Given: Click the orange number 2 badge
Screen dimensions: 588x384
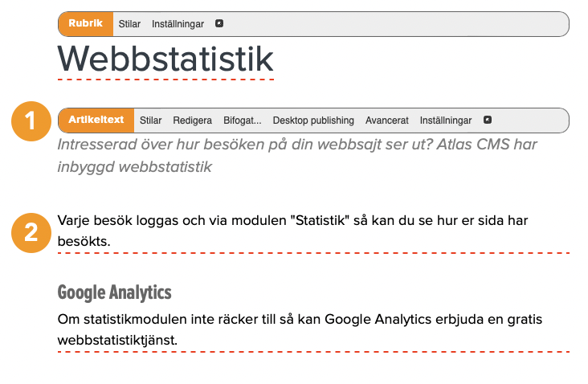Looking at the screenshot, I should coord(31,231).
